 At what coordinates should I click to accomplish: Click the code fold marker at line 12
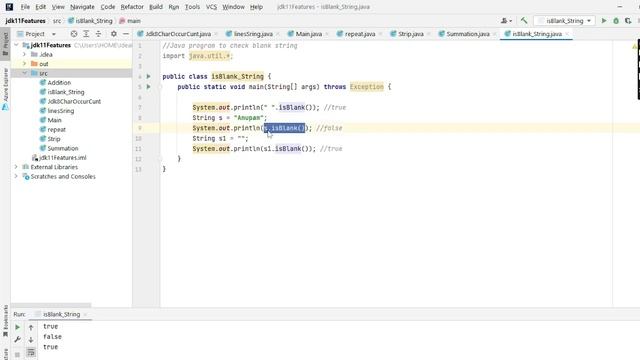(x=160, y=159)
